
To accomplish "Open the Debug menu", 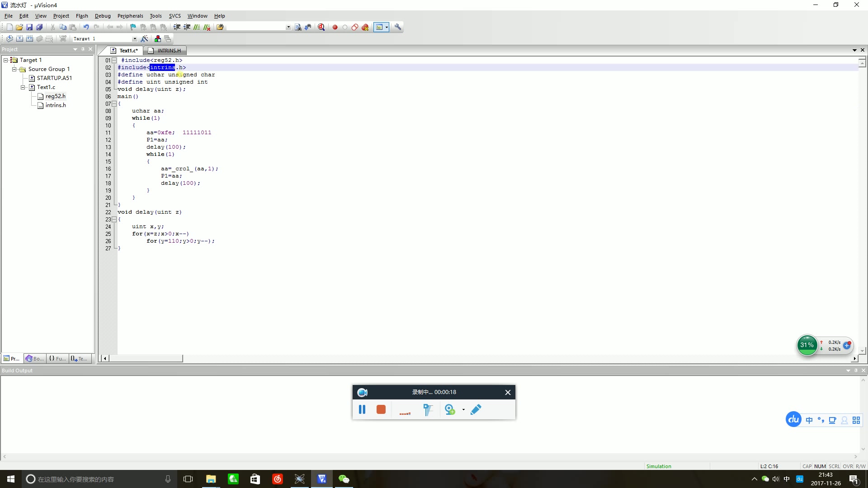I will coord(103,16).
